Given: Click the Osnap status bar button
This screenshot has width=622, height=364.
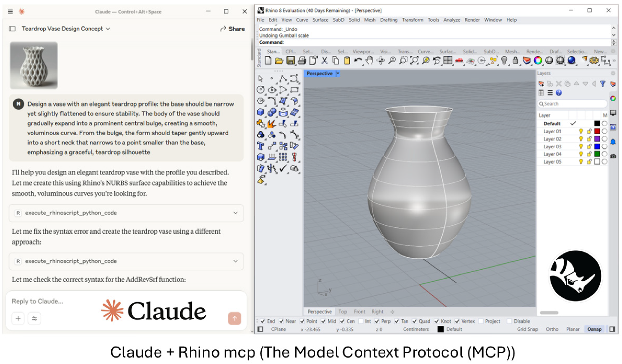Looking at the screenshot, I should pos(594,329).
